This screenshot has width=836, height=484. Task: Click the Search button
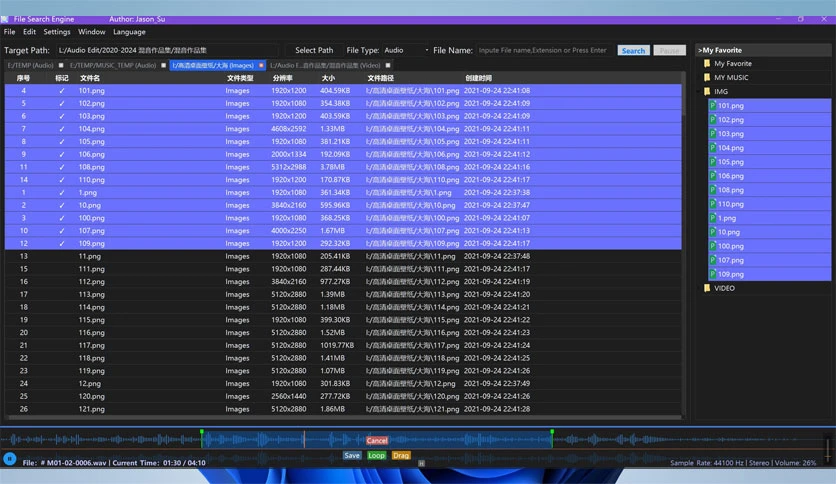pyautogui.click(x=633, y=51)
